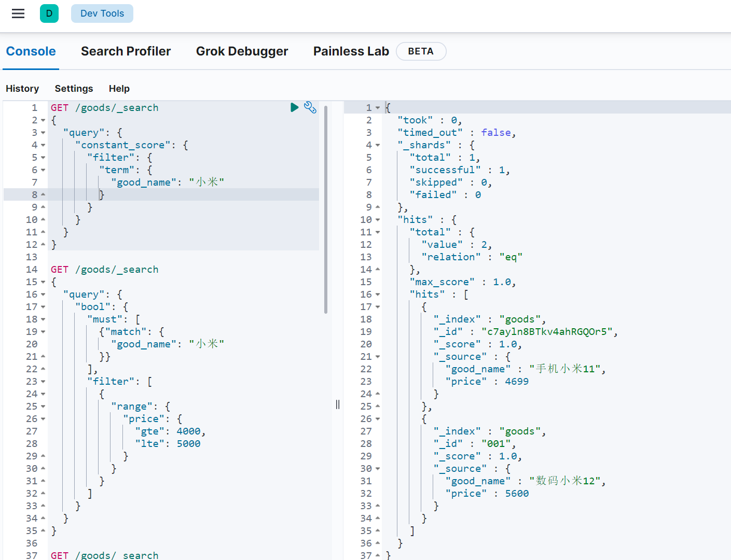Image resolution: width=731 pixels, height=560 pixels.
Task: Switch to the Search Profiler tab
Action: pyautogui.click(x=126, y=51)
